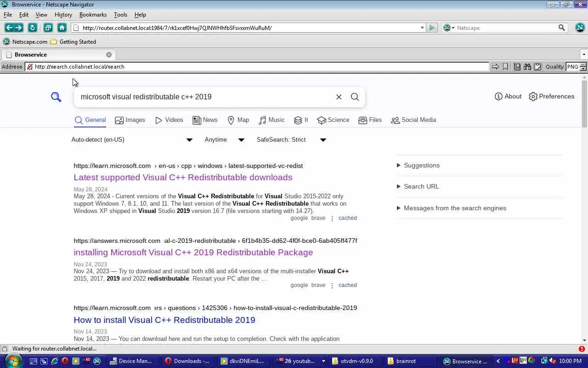
Task: Open the Edit menu
Action: (24, 15)
